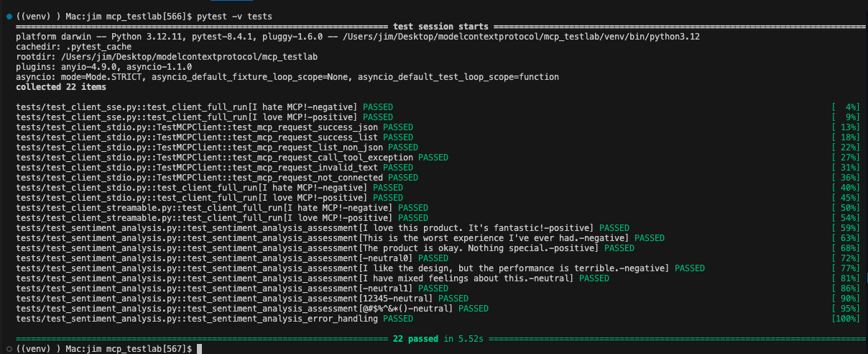Click the hollow command decoration circle at last prompt
Image resolution: width=868 pixels, height=354 pixels.
(x=6, y=349)
